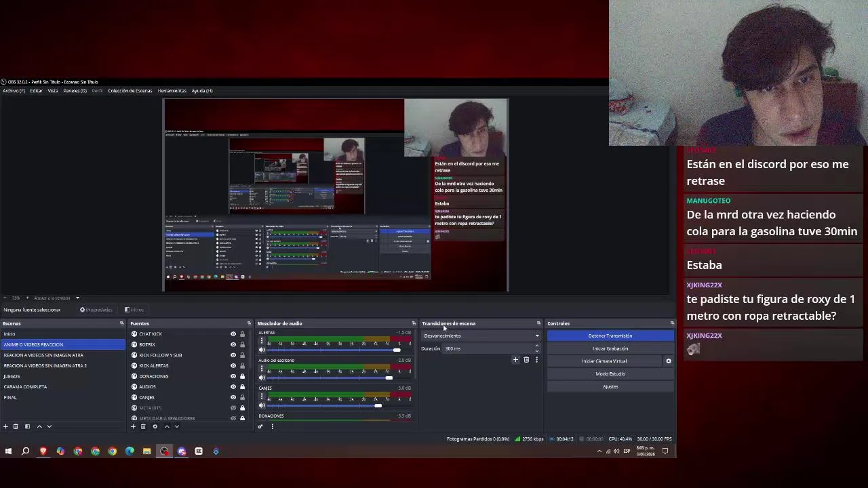Open the transition three-dot properties menu
The height and width of the screenshot is (488, 868).
click(536, 360)
